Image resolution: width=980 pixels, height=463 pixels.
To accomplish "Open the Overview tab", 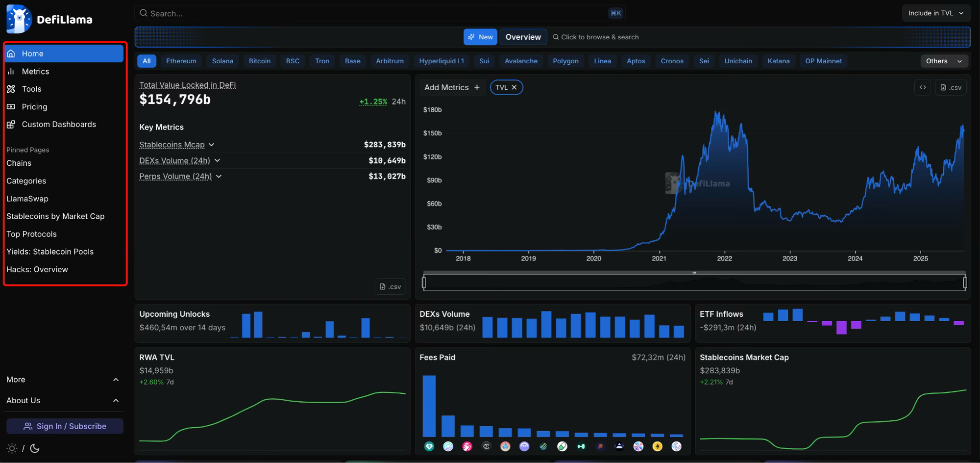I will [523, 37].
